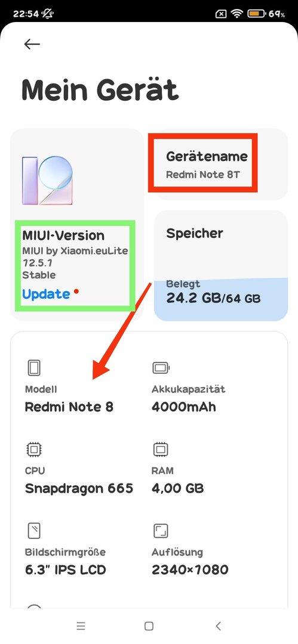Open the Gerätename card
The width and height of the screenshot is (298, 644).
coord(220,165)
